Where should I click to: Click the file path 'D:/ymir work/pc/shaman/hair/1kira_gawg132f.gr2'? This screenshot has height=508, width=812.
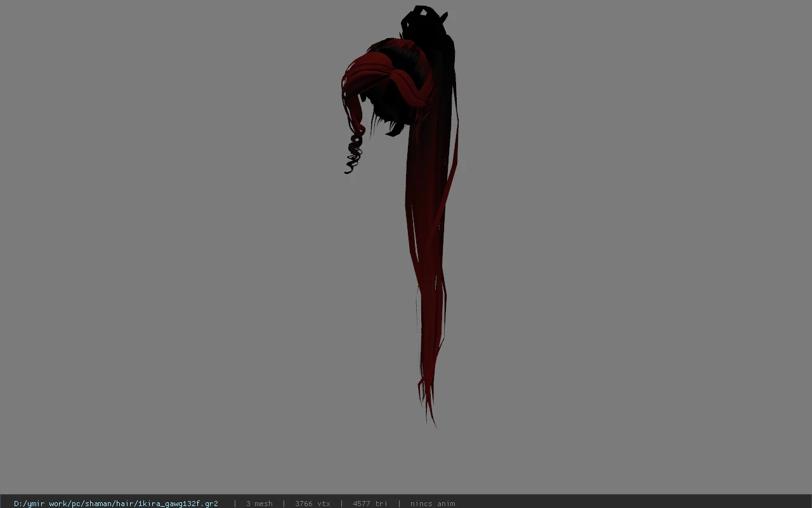tap(116, 504)
